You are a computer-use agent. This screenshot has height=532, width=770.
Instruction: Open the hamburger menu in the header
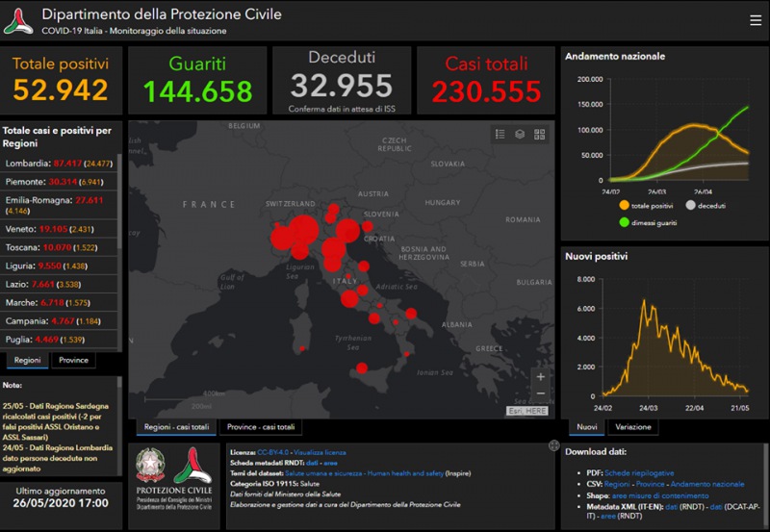[x=755, y=20]
